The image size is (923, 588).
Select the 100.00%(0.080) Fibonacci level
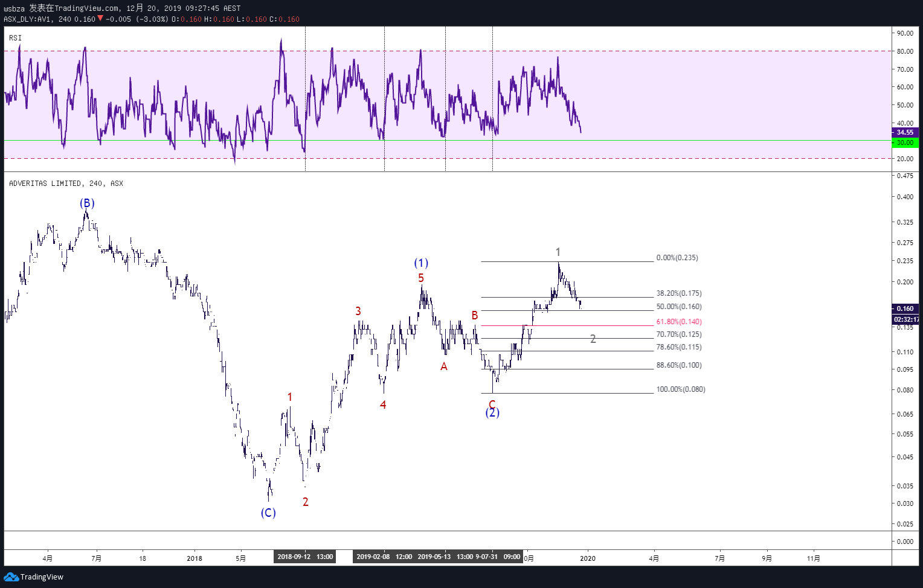pyautogui.click(x=681, y=389)
